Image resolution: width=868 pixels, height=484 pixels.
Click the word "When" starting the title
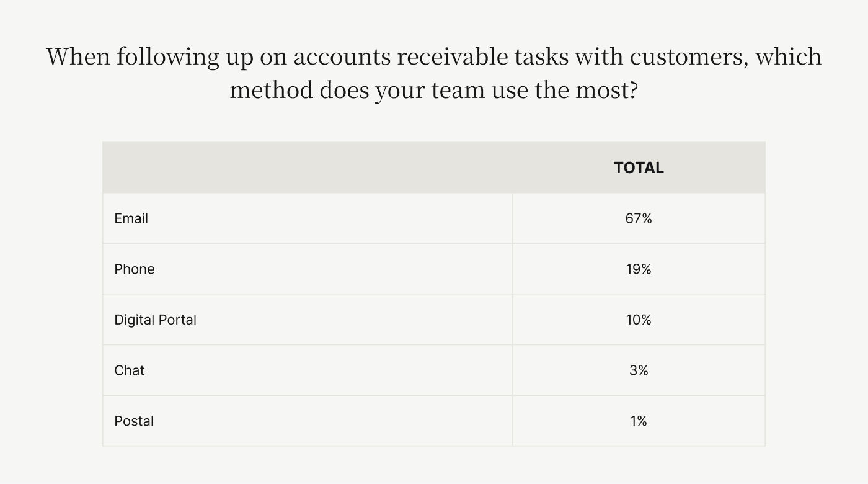(x=78, y=56)
